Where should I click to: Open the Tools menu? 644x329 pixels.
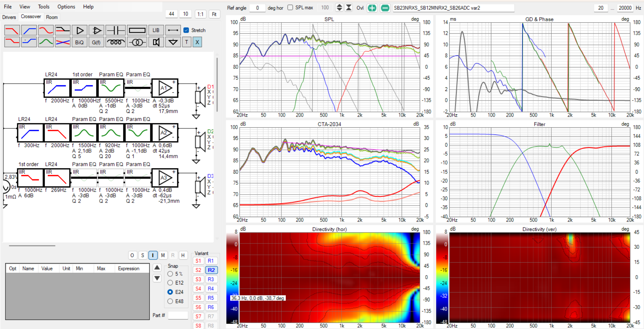coord(43,7)
